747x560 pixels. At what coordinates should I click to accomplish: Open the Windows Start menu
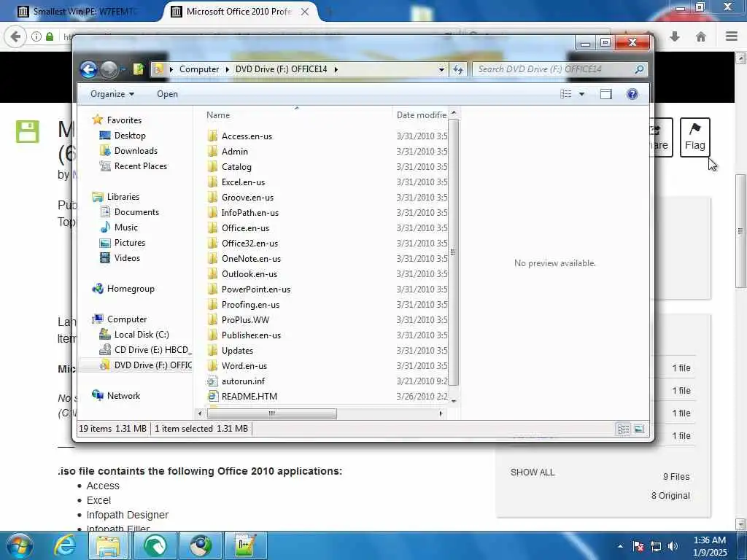[x=19, y=545]
